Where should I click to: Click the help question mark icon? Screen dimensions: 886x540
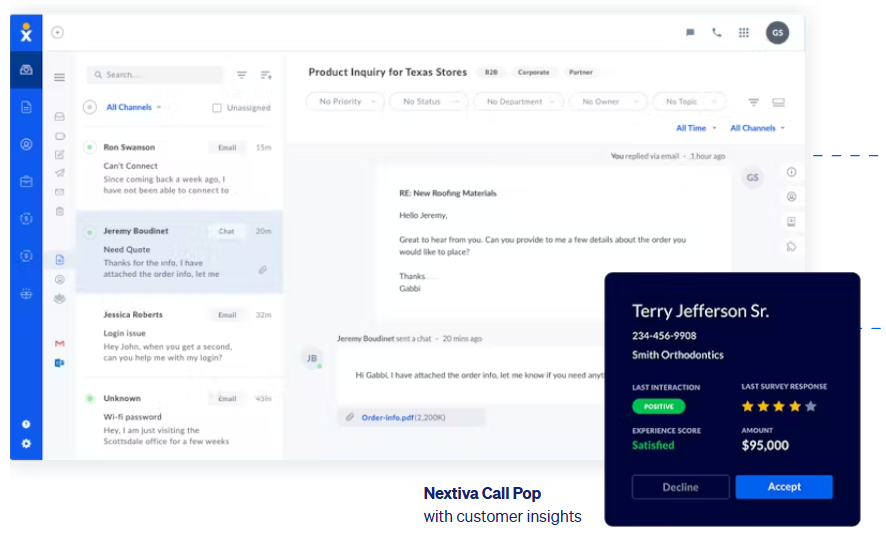pos(26,424)
